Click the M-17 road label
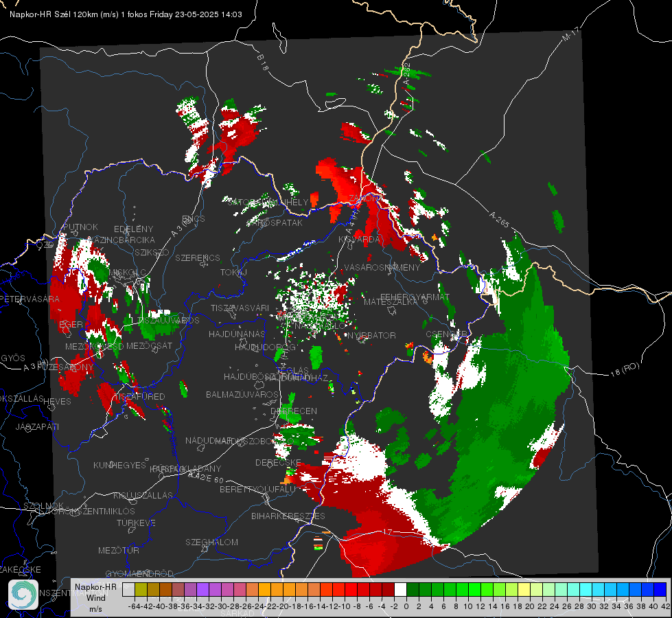The width and height of the screenshot is (672, 618). pos(570,34)
